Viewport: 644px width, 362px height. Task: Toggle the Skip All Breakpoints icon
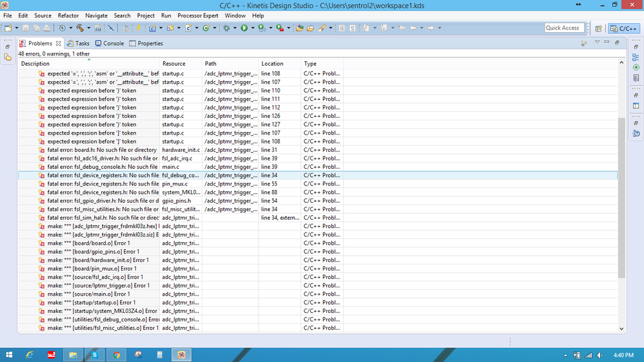[x=111, y=28]
